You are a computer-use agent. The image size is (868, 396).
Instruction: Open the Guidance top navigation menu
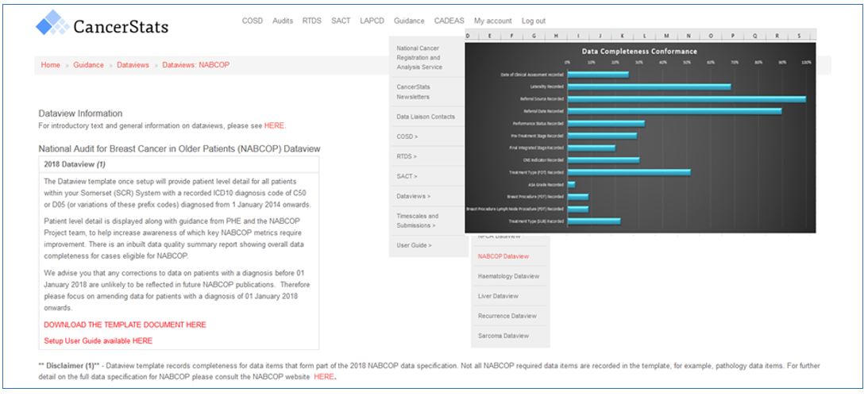[409, 21]
